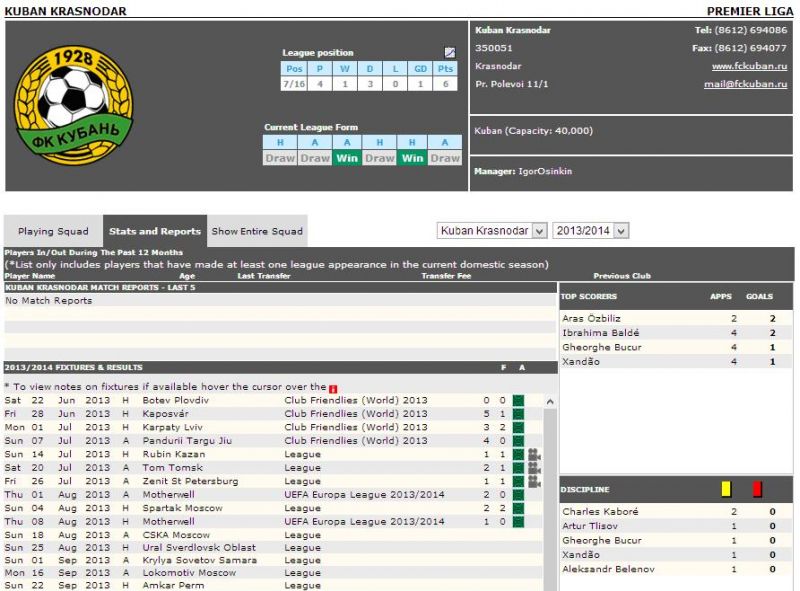The image size is (800, 591).
Task: Open video camera icon for Rubin Kazan match
Action: pos(534,454)
